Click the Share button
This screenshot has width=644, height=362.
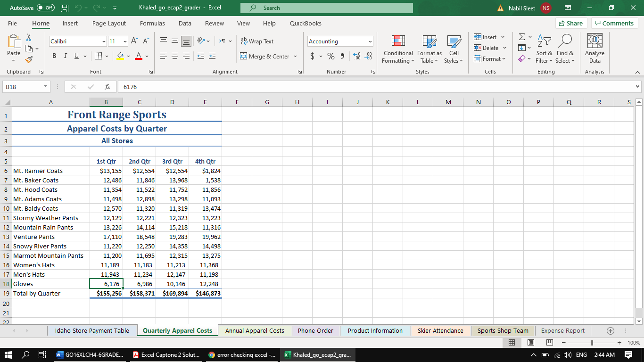(x=570, y=24)
